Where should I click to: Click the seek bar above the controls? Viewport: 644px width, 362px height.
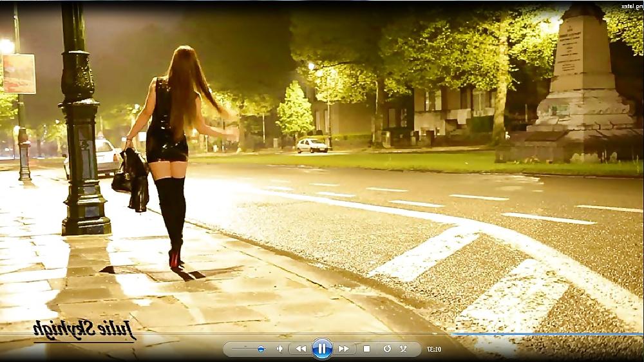pos(322,334)
